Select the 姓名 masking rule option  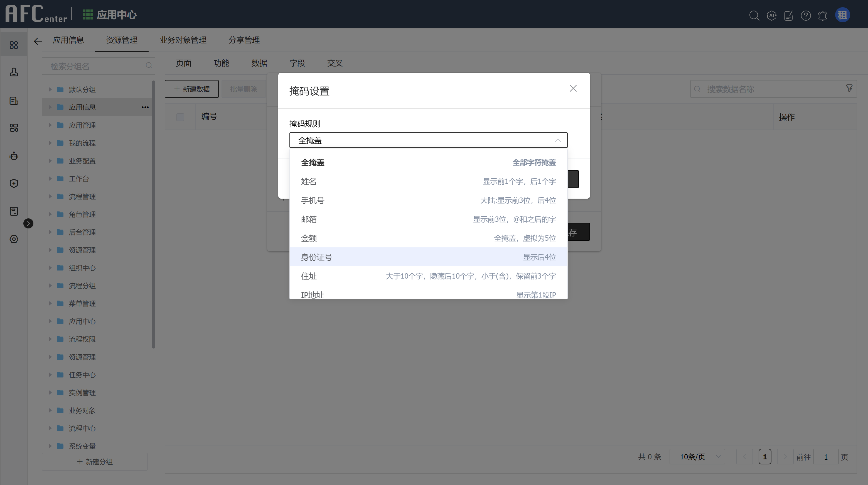tap(428, 181)
